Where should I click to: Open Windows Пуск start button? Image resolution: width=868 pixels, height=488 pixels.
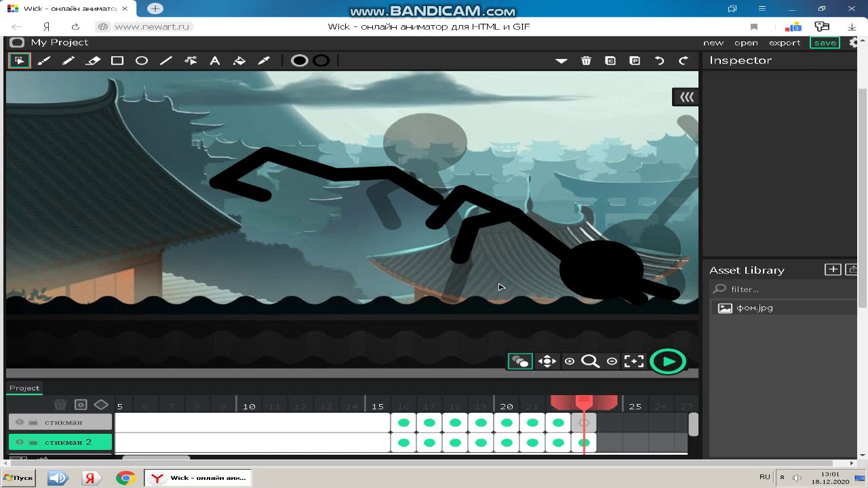18,478
